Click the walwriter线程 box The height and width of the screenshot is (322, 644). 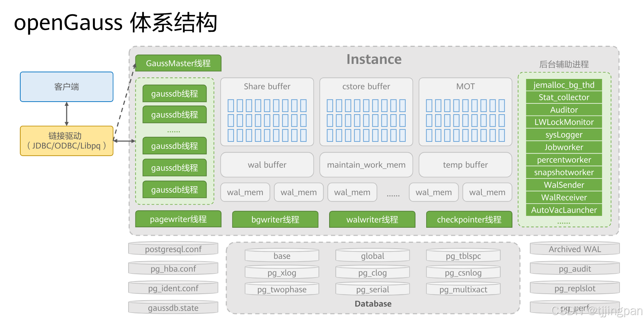(372, 219)
